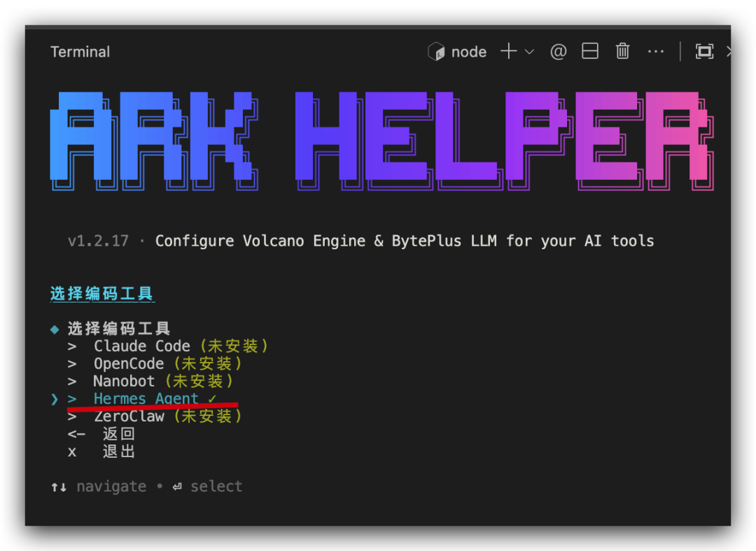This screenshot has width=756, height=551.
Task: Select the OpenCode option
Action: coord(155,363)
